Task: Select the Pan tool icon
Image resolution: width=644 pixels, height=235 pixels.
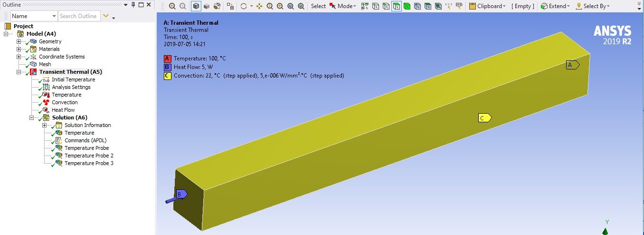Action: click(x=259, y=6)
